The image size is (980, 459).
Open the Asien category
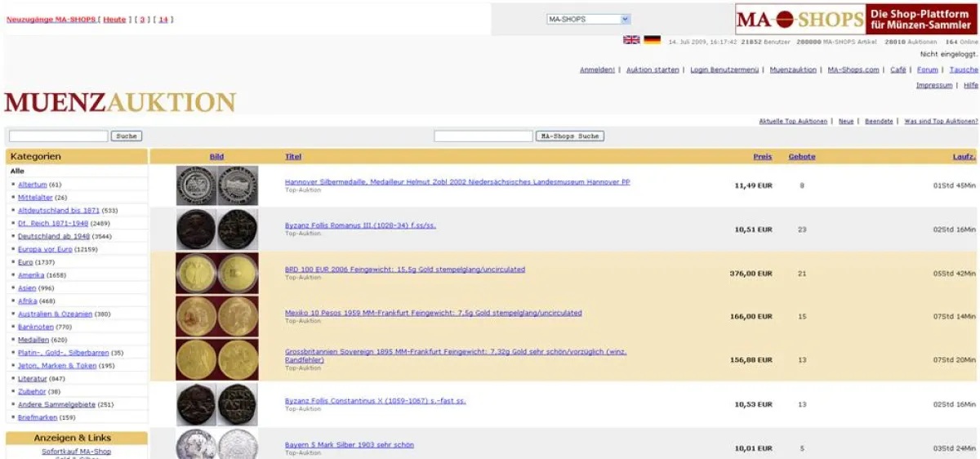point(27,288)
